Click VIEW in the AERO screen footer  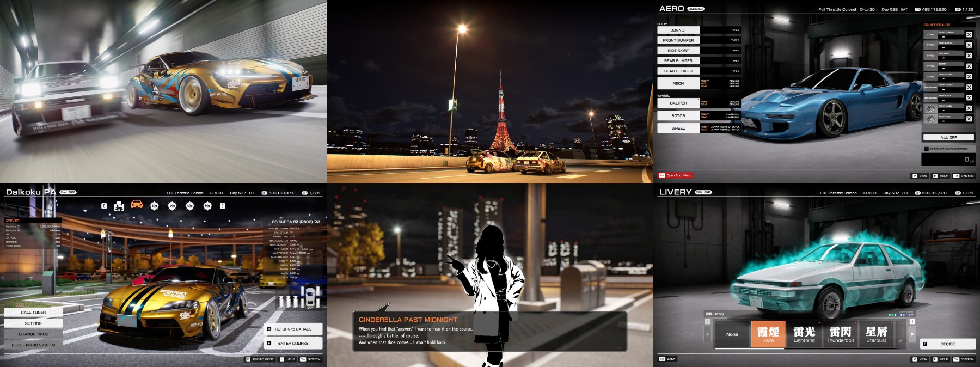tap(920, 176)
